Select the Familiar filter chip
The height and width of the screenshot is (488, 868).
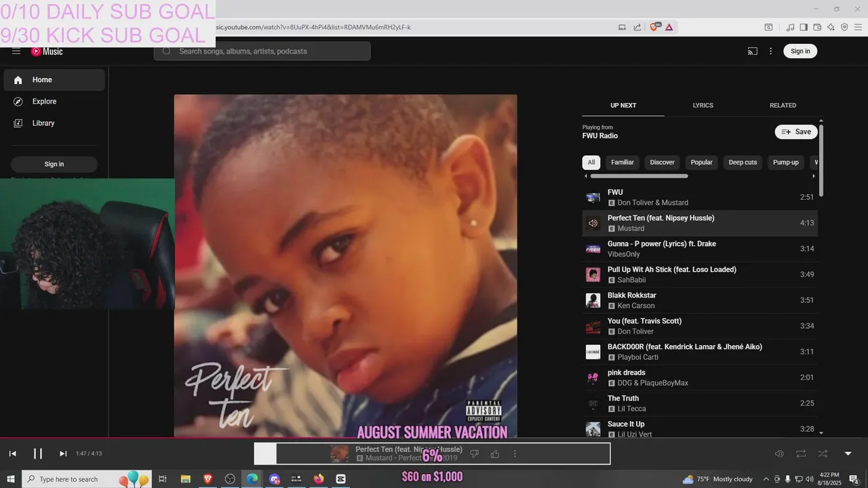(x=623, y=162)
